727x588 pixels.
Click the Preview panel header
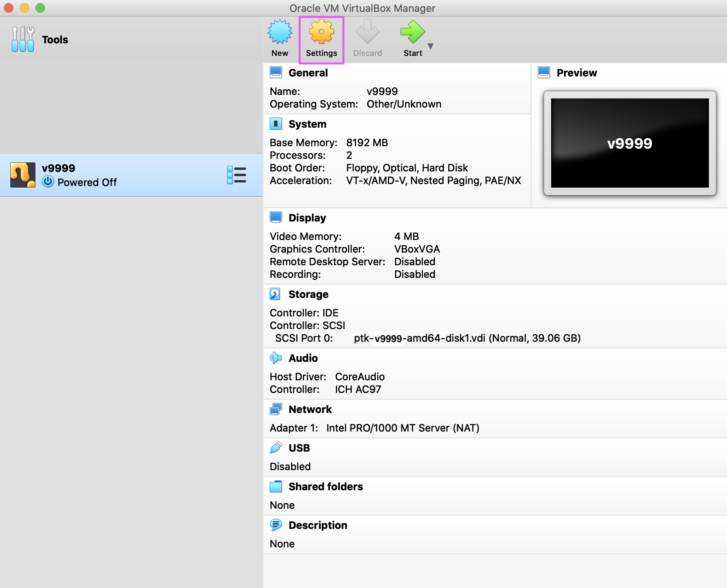tap(576, 73)
